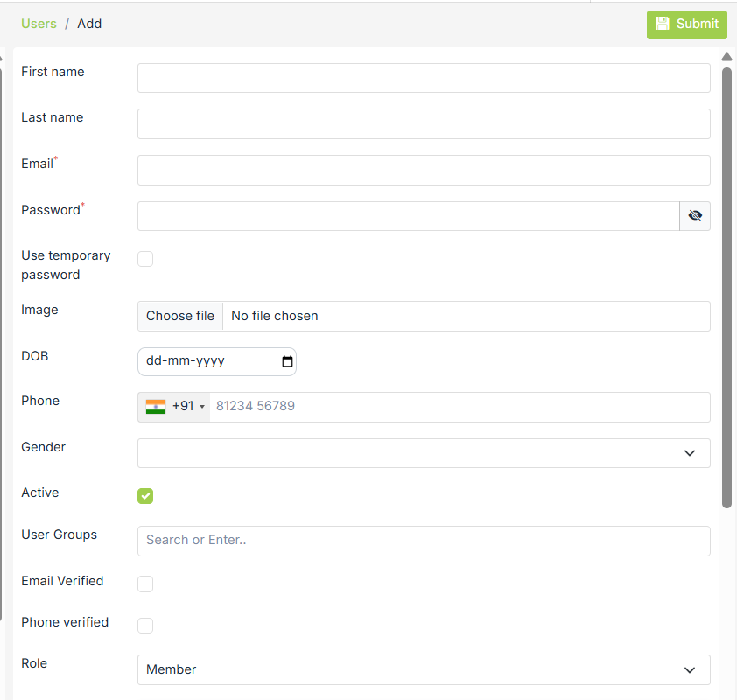Go to Users breadcrumb link

(x=39, y=24)
